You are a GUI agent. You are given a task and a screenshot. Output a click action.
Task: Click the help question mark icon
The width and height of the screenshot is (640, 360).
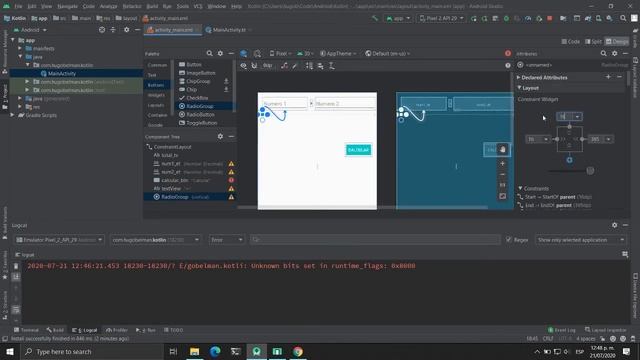(x=508, y=65)
